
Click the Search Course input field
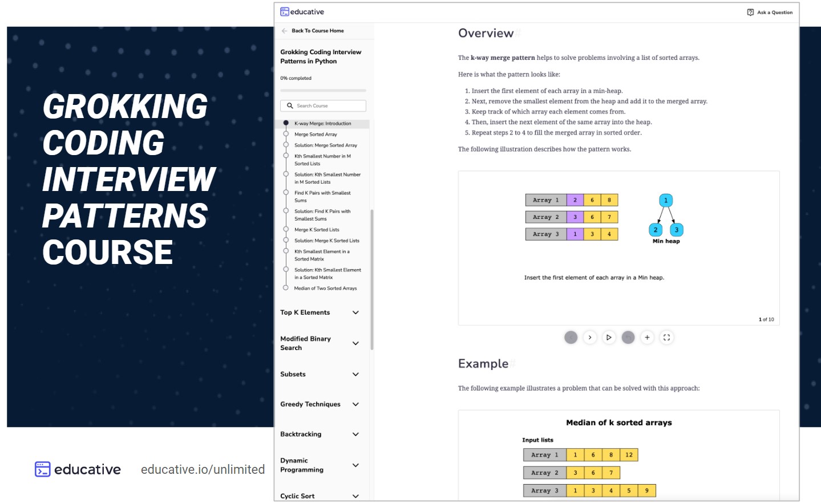click(x=323, y=105)
